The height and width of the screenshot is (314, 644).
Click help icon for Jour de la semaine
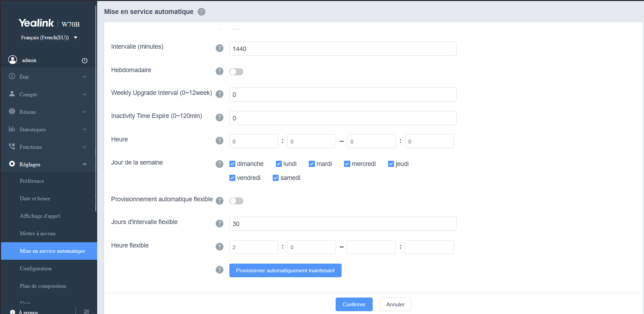coord(219,164)
